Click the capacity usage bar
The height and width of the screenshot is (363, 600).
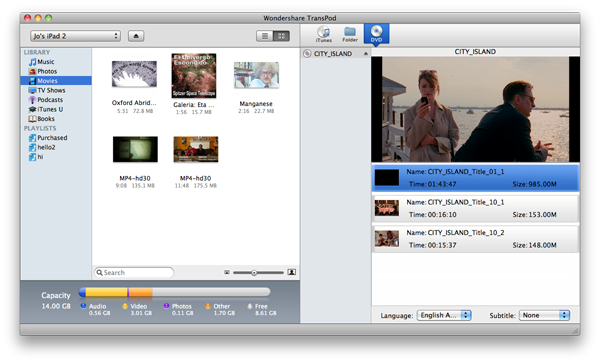pyautogui.click(x=174, y=293)
